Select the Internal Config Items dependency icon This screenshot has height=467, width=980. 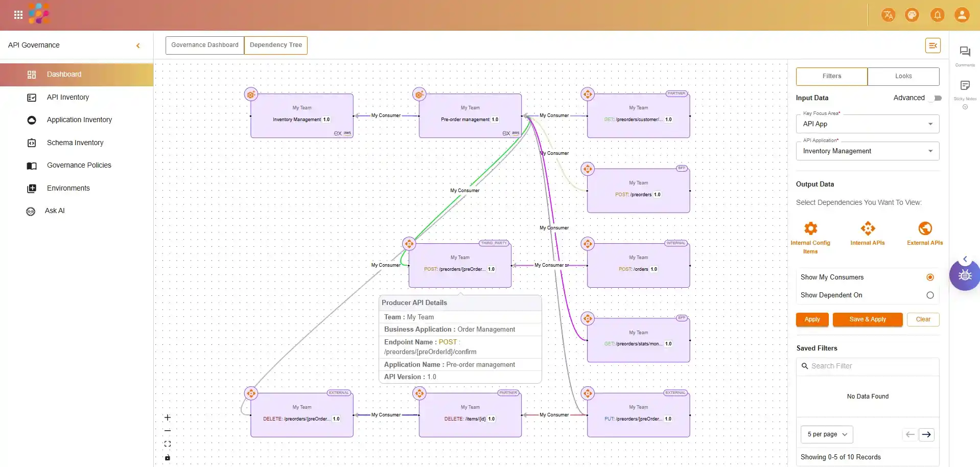pyautogui.click(x=810, y=228)
